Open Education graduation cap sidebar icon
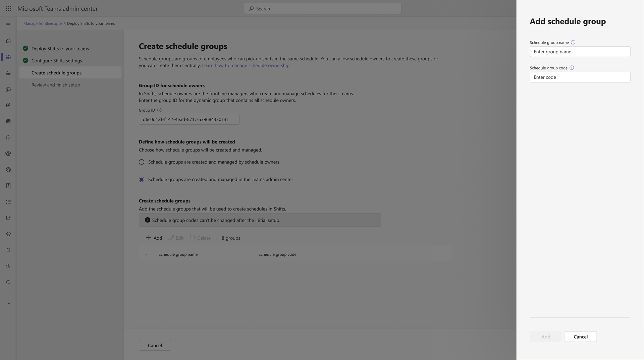Screen dimensions: 644x360 tap(8, 234)
